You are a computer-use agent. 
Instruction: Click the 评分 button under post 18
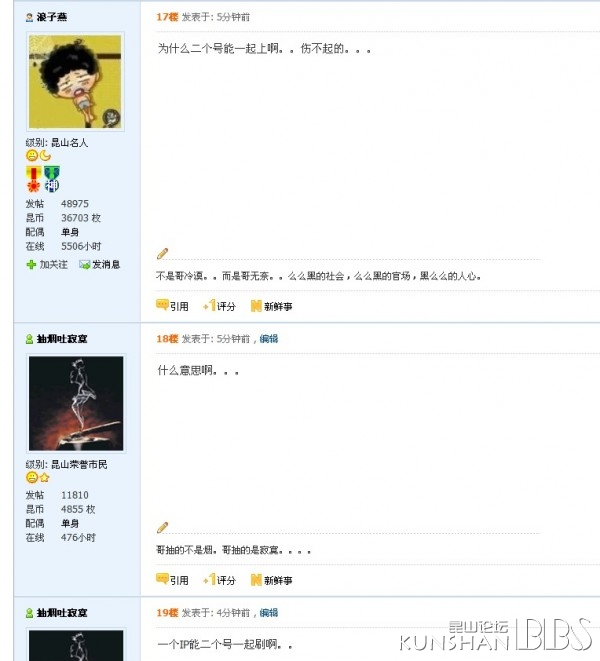(219, 580)
